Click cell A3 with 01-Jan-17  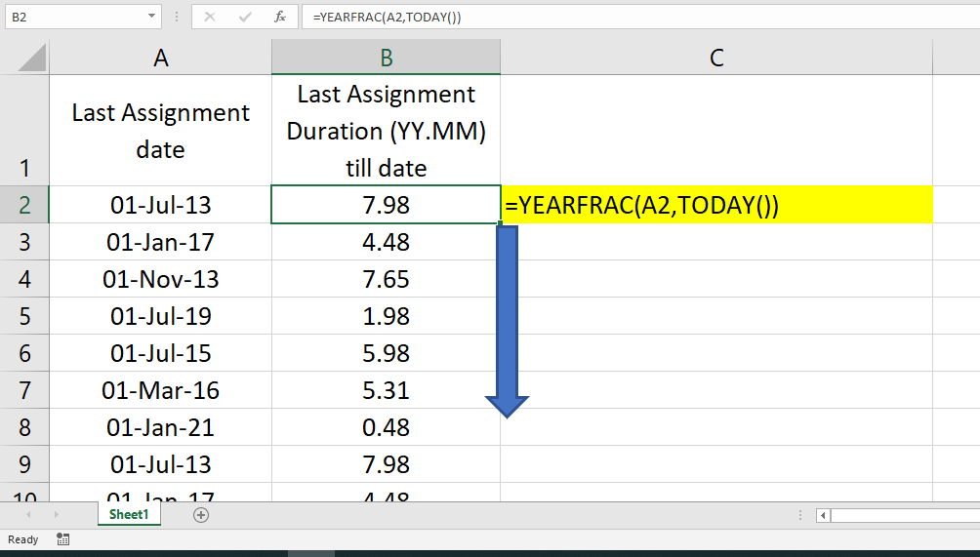click(x=161, y=242)
